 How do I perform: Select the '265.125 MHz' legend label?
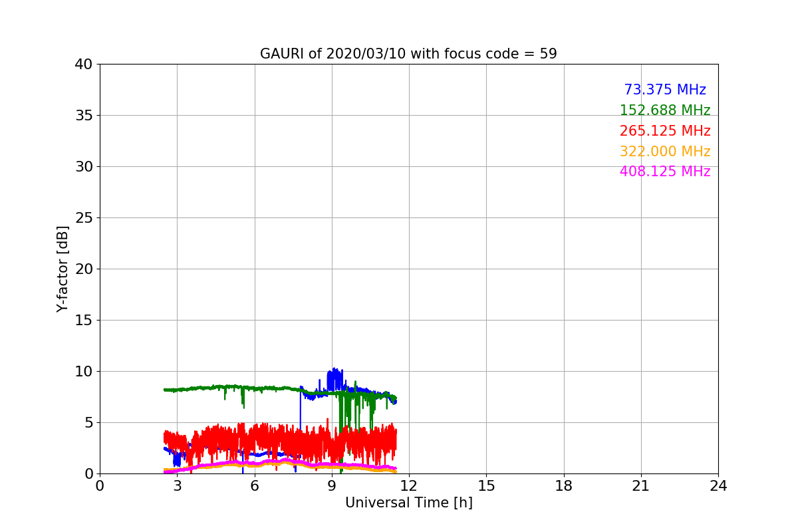click(665, 131)
